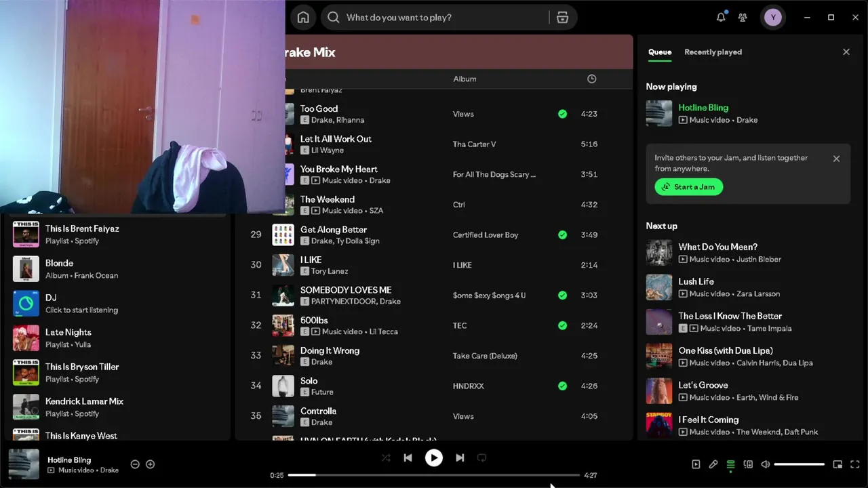868x488 pixels.
Task: Open the Views album link for Too Good
Action: click(x=463, y=114)
